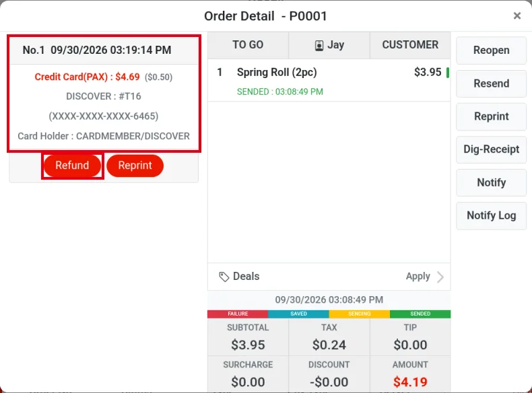Click the red FAILURE legend swatch
This screenshot has height=393, width=532.
pyautogui.click(x=238, y=314)
